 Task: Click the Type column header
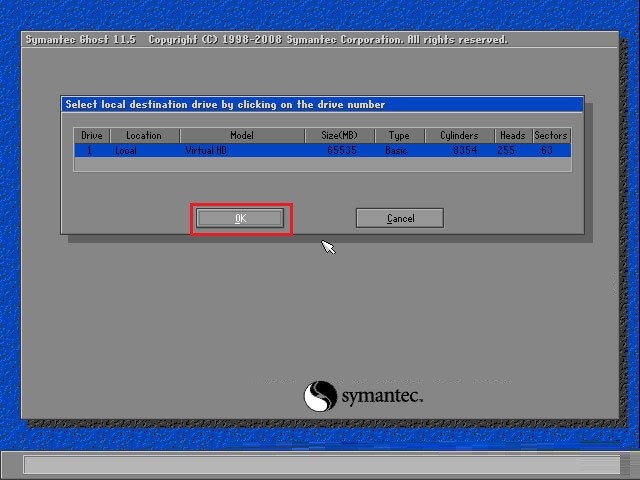click(399, 135)
